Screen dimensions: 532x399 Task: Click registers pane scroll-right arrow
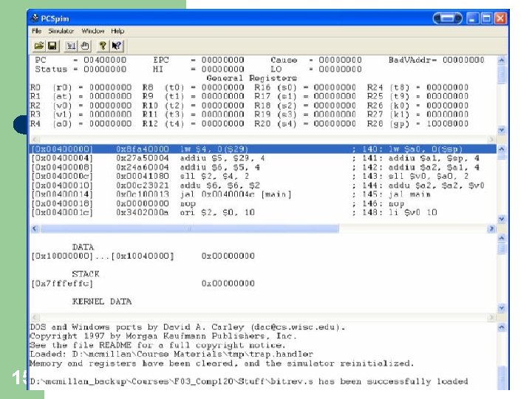click(x=491, y=139)
